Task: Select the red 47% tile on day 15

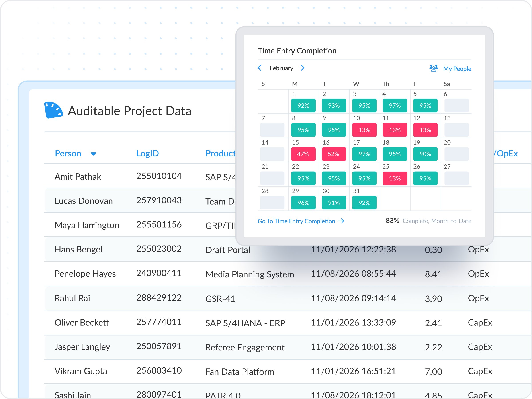Action: pyautogui.click(x=303, y=154)
